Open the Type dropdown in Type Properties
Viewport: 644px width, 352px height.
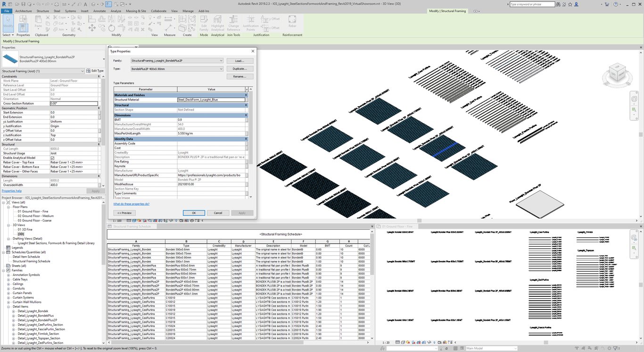click(x=221, y=69)
